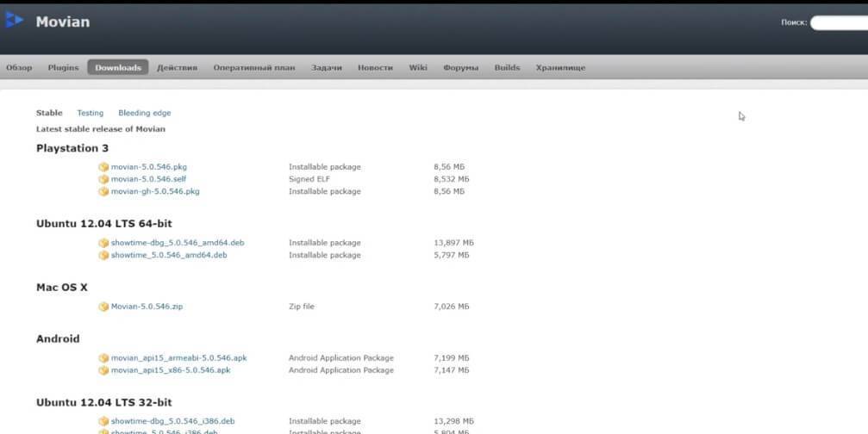Click the 7,026 МБ file size

pos(452,307)
